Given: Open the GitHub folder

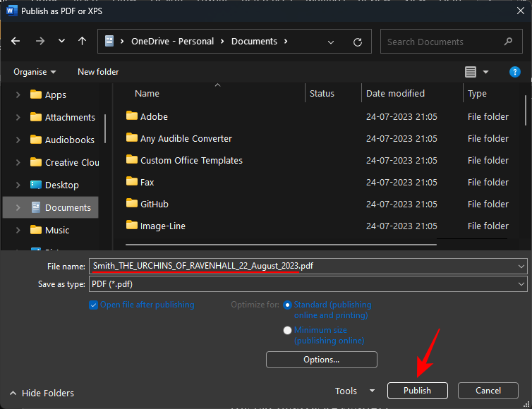Looking at the screenshot, I should 154,204.
